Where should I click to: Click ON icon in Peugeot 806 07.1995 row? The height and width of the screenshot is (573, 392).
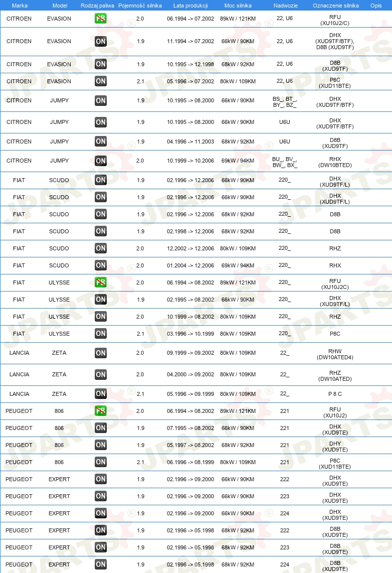point(100,428)
